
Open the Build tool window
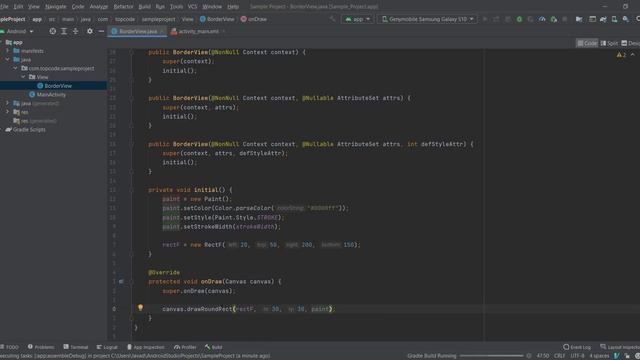(213, 347)
